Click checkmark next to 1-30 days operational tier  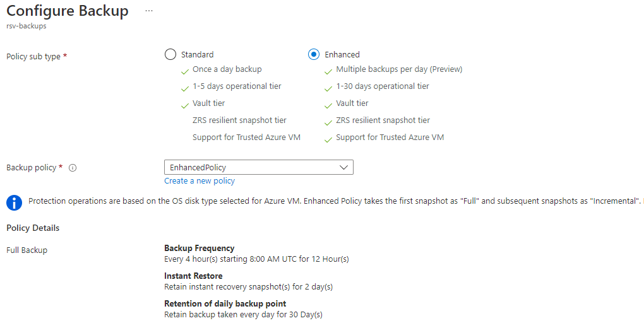point(328,88)
